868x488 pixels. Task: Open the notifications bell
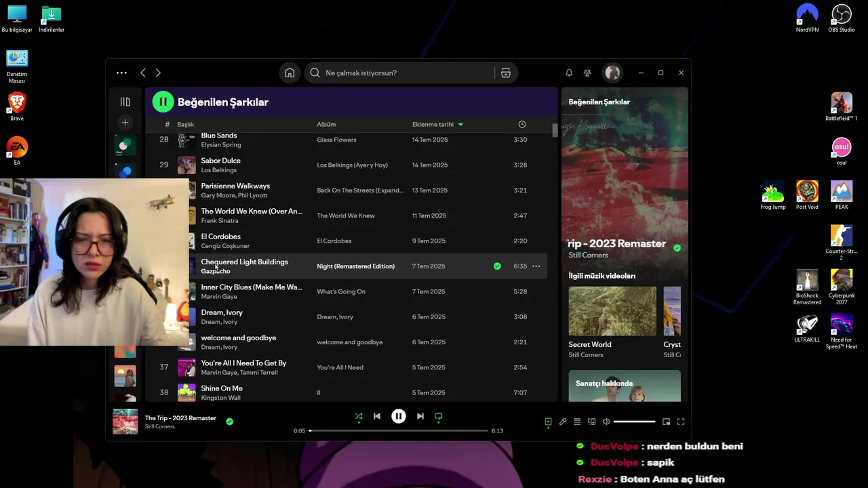tap(569, 73)
